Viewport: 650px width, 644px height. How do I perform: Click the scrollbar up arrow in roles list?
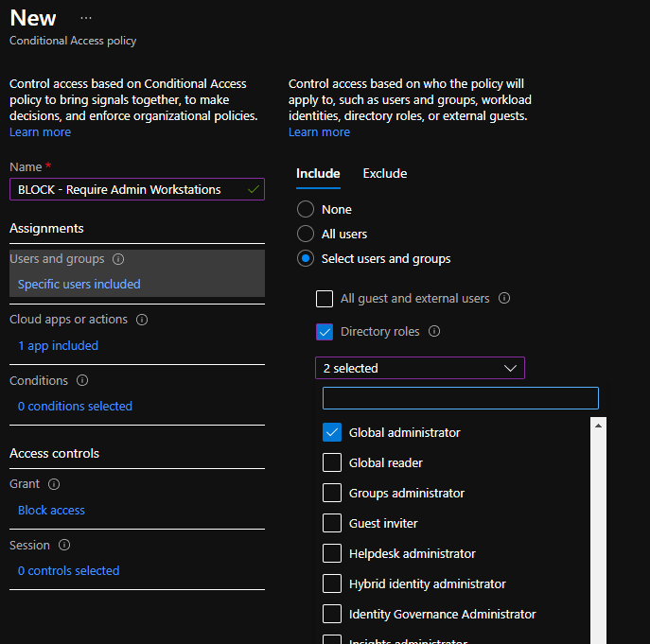(x=598, y=425)
